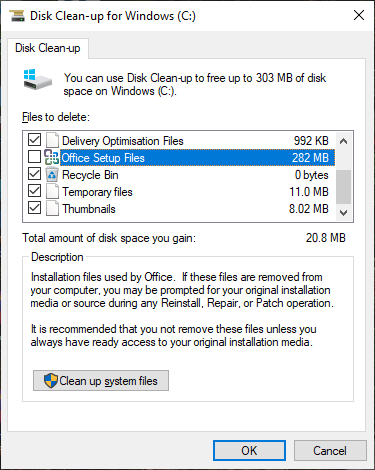Click the list scroll up arrow
The width and height of the screenshot is (375, 470).
344,141
